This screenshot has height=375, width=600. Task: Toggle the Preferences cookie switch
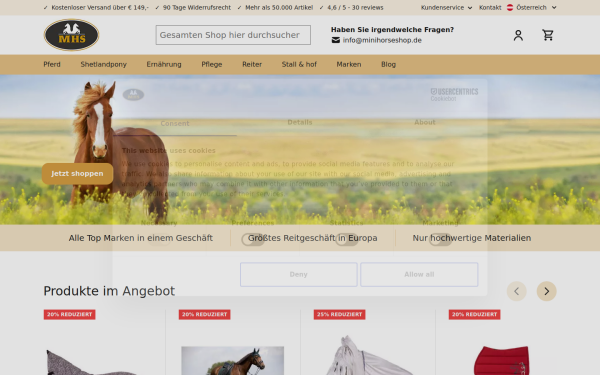tap(253, 240)
